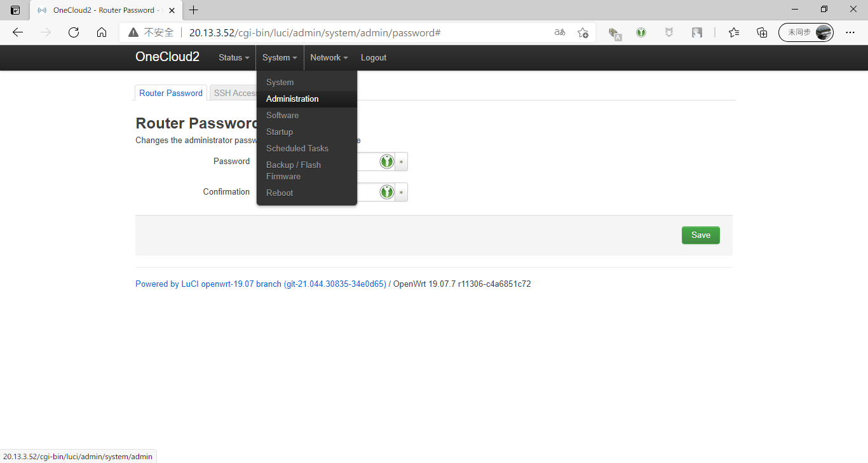This screenshot has width=868, height=463.
Task: Toggle Confirmation field visibility asterisk button
Action: click(x=401, y=192)
